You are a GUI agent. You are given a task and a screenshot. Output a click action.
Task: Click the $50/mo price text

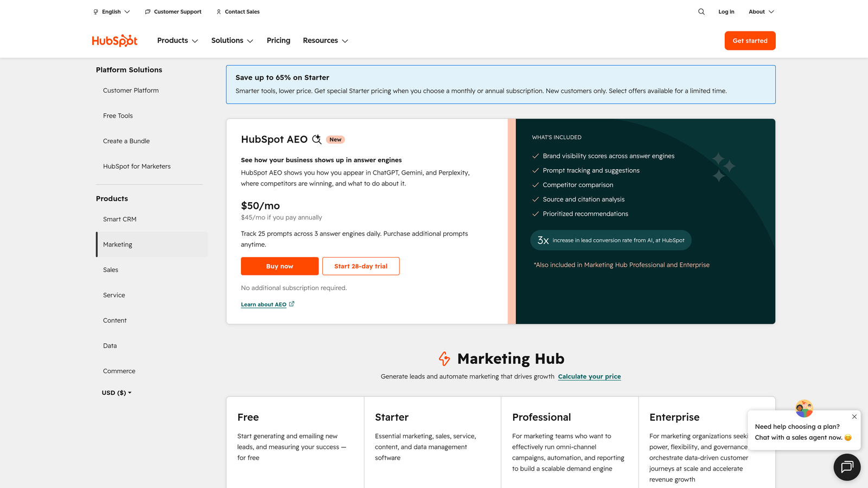point(260,206)
